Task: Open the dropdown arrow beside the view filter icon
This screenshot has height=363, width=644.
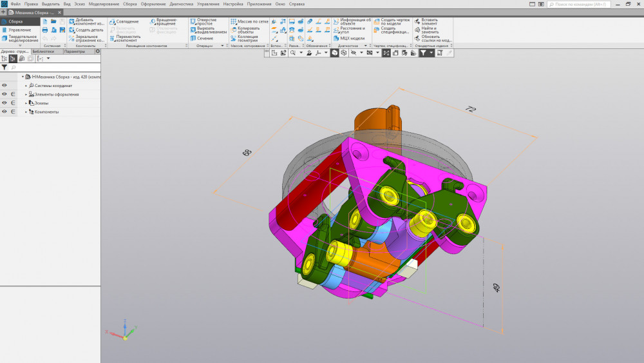Action: (x=431, y=53)
